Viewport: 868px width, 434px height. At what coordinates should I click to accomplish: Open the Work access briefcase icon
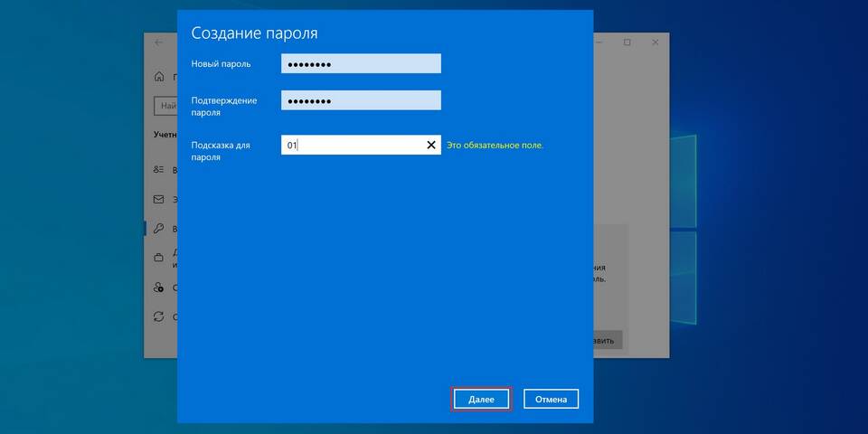pos(159,258)
